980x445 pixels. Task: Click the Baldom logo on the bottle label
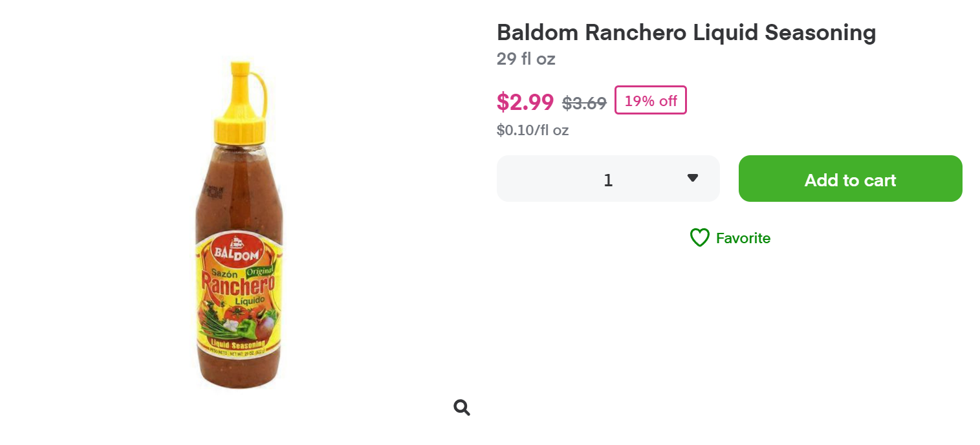(237, 254)
